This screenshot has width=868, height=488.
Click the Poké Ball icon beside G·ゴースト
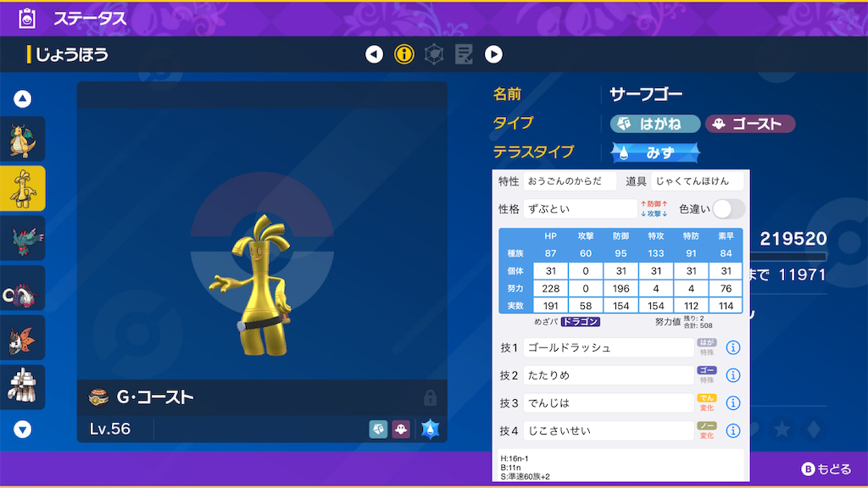[x=98, y=397]
